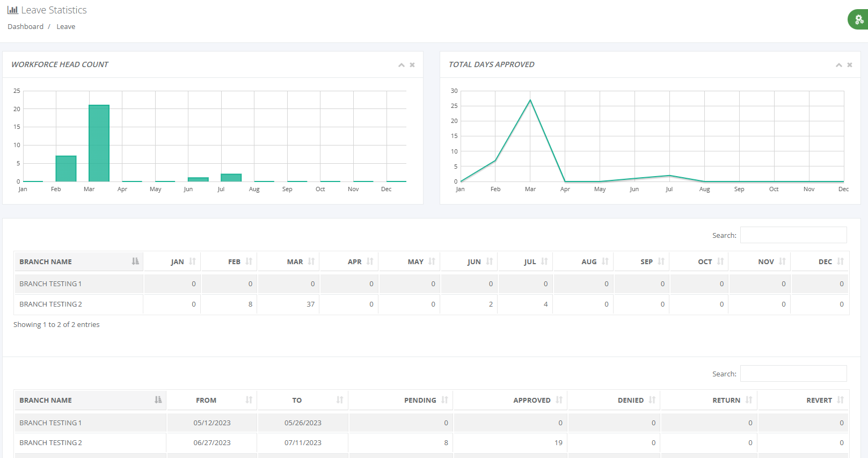This screenshot has height=458, width=868.
Task: Click the March bar in head count chart
Action: pyautogui.click(x=99, y=143)
